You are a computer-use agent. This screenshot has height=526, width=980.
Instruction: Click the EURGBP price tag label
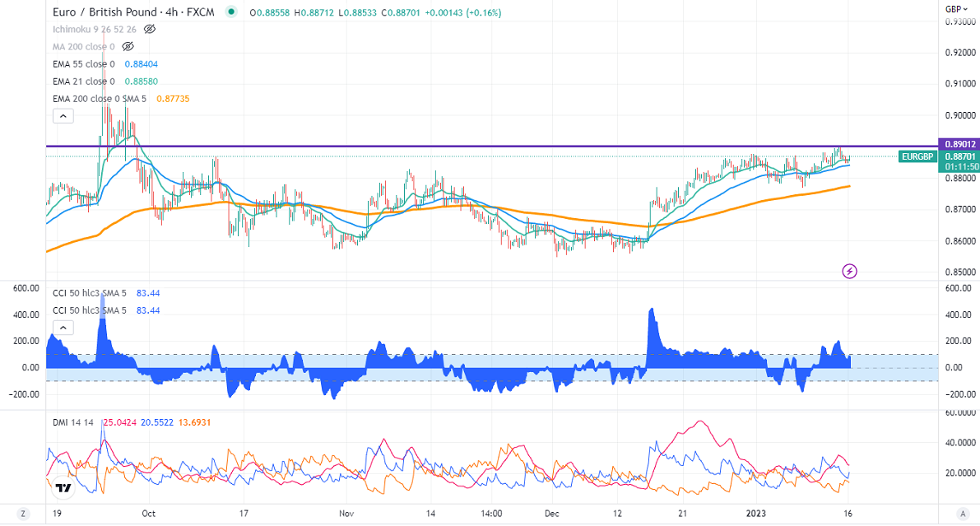(917, 156)
